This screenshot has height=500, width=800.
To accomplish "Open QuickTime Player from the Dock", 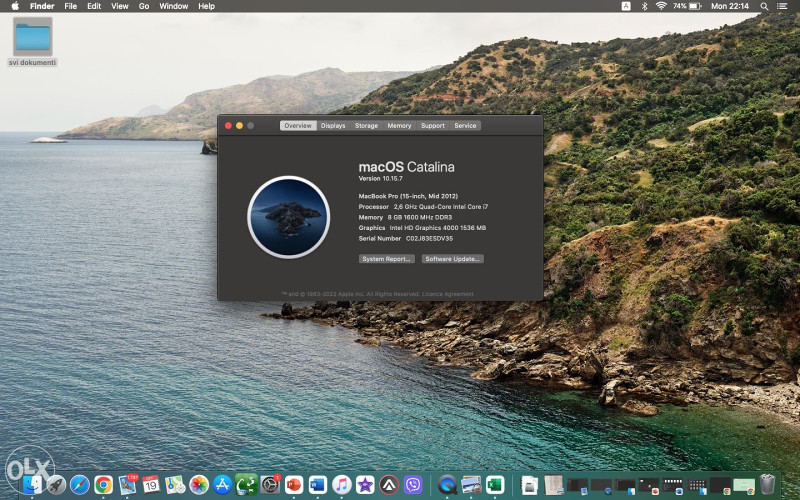I will click(x=447, y=485).
